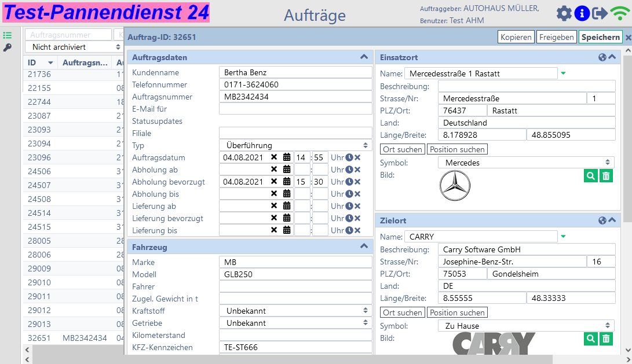This screenshot has height=364, width=632.
Task: Set Lieferung bis time with clock icon
Action: pyautogui.click(x=349, y=230)
